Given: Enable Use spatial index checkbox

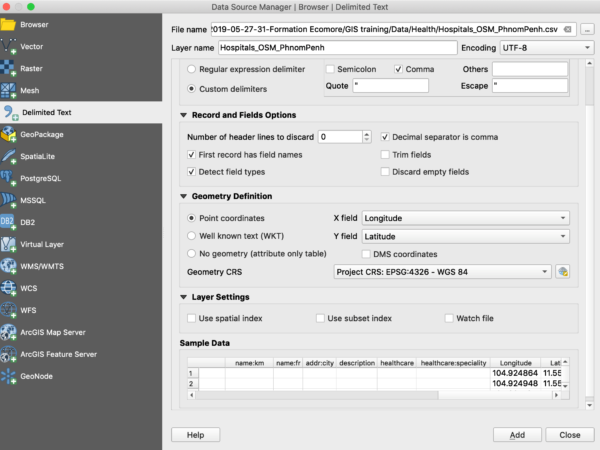Looking at the screenshot, I should pos(191,318).
